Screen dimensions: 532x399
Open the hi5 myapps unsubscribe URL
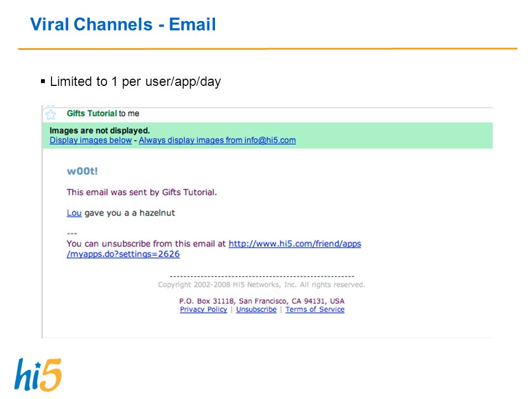pos(214,249)
